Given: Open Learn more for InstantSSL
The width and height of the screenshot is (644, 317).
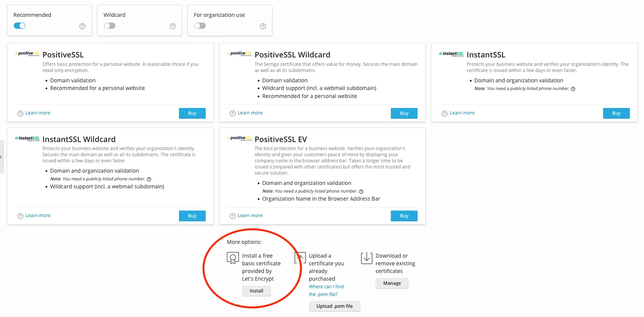Looking at the screenshot, I should pyautogui.click(x=462, y=113).
